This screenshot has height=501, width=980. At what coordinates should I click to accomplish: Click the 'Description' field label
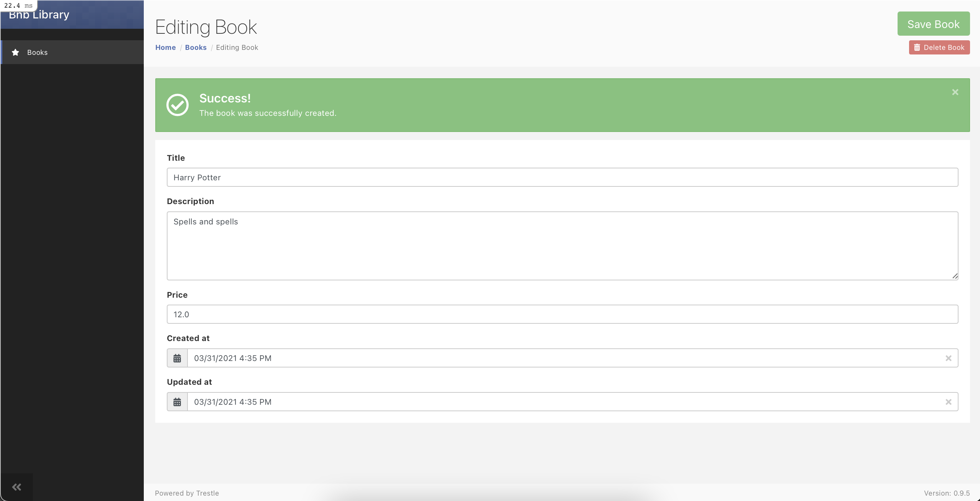pos(190,201)
